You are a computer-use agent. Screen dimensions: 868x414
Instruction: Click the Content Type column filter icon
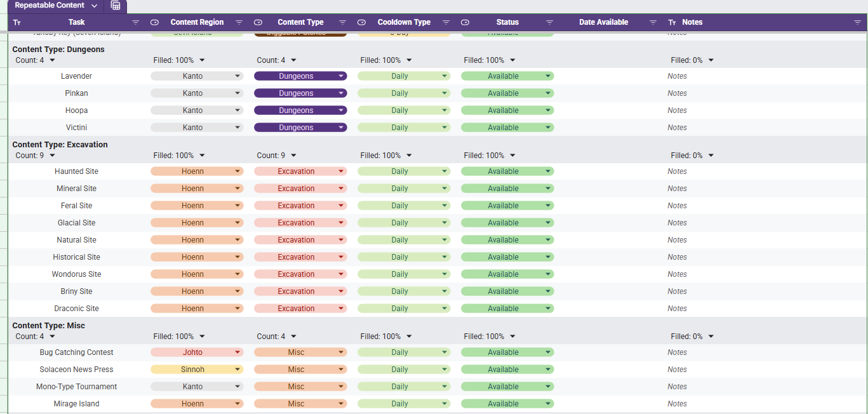click(342, 22)
